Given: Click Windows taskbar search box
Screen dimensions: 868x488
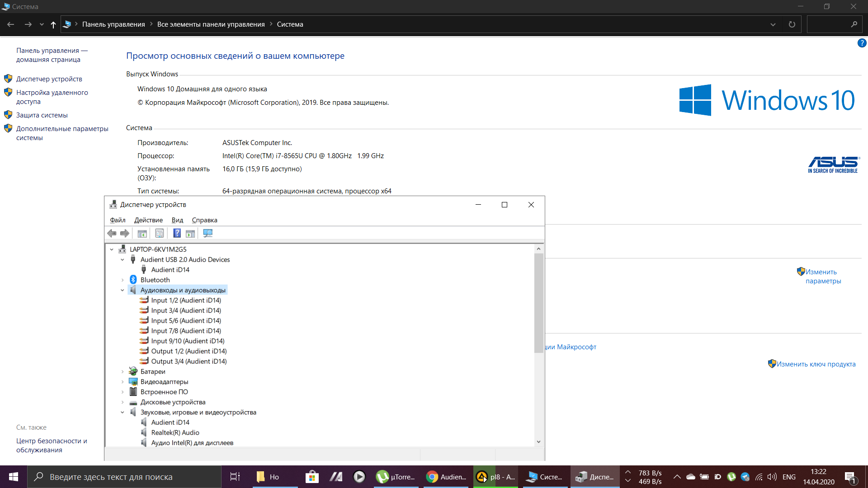Looking at the screenshot, I should [124, 477].
